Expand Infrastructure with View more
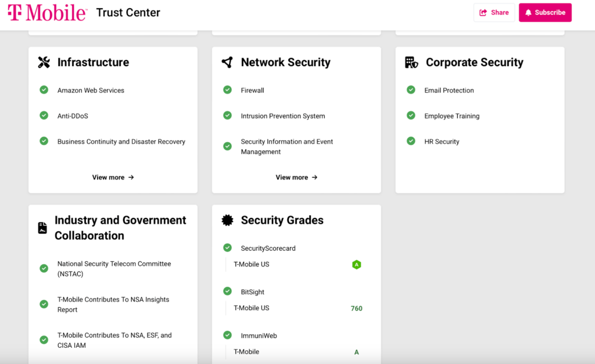595x364 pixels. [113, 178]
